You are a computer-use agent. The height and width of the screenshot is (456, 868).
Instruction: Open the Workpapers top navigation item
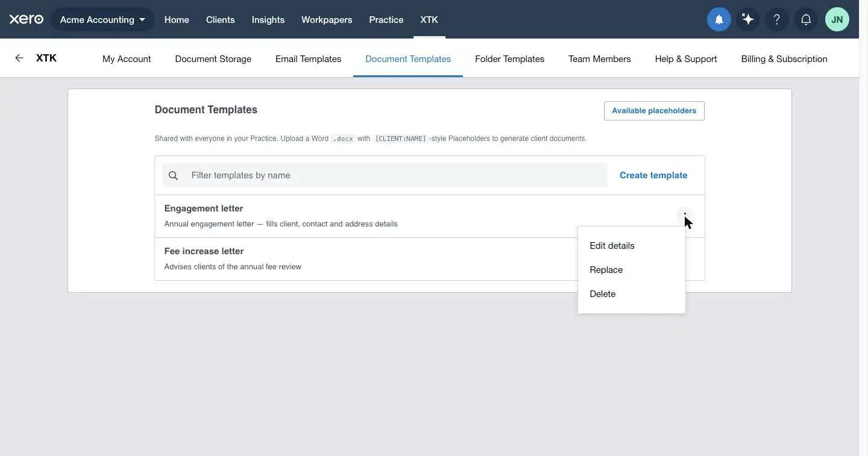click(327, 20)
